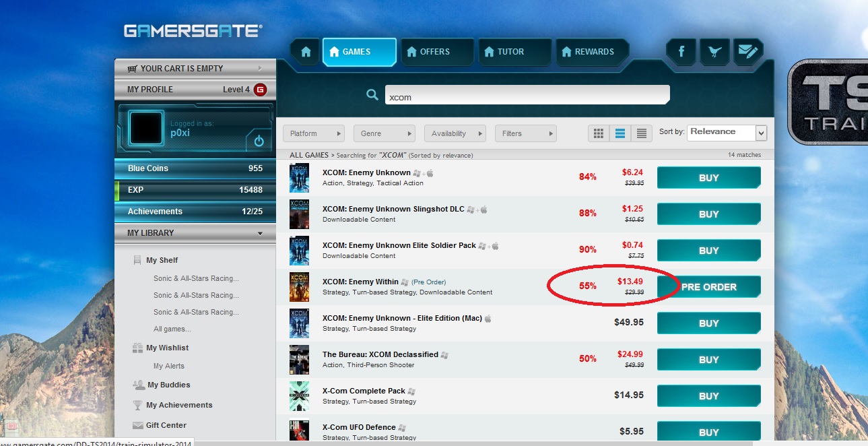Open Enemy Within cover thumbnail

pos(299,287)
